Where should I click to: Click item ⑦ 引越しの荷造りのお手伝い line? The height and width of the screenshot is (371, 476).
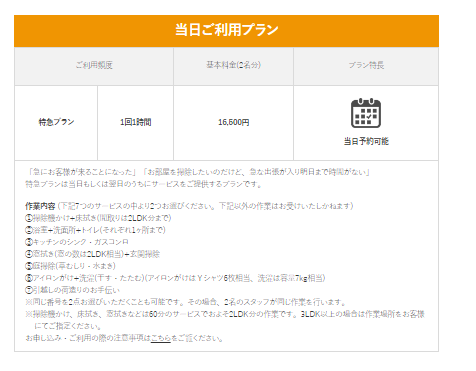[x=73, y=290]
